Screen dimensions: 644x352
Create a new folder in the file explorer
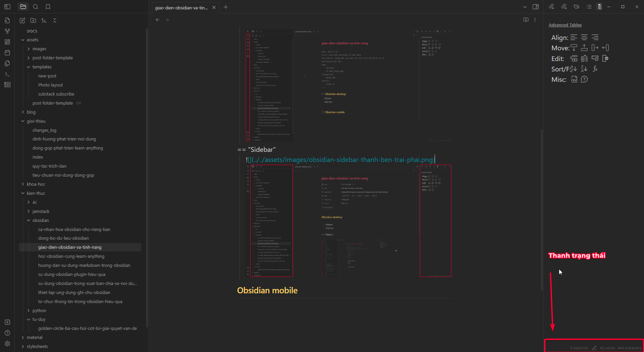(x=33, y=20)
